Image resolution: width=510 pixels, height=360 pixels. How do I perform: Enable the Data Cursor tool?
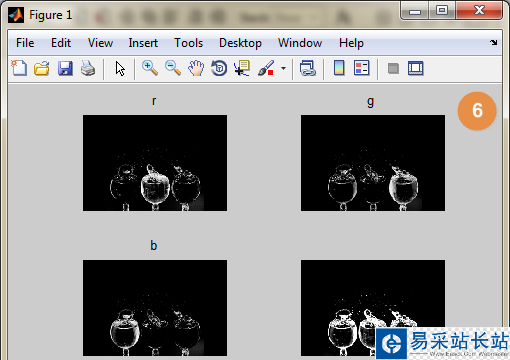click(242, 68)
